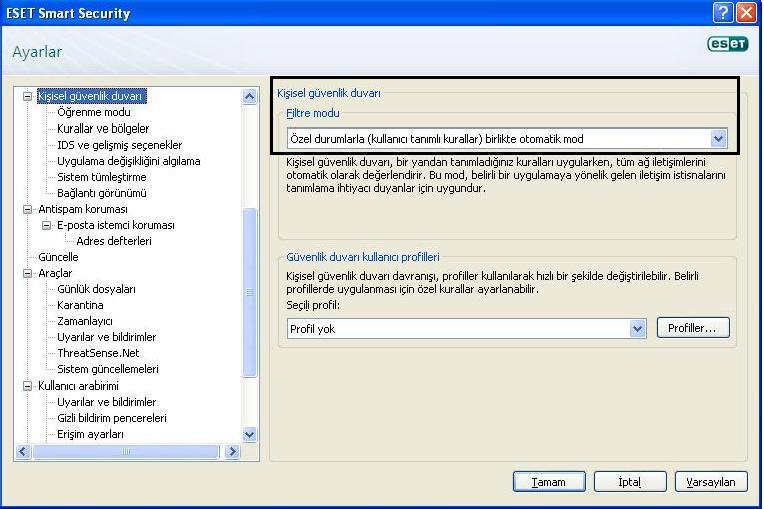This screenshot has height=509, width=764.
Task: Click tree vertical scrollbar down arrow
Action: [x=249, y=434]
